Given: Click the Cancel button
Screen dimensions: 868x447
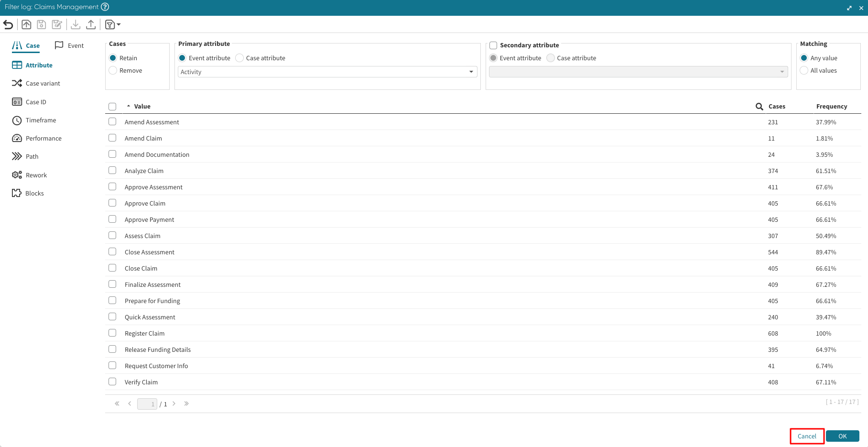Looking at the screenshot, I should pyautogui.click(x=807, y=436).
